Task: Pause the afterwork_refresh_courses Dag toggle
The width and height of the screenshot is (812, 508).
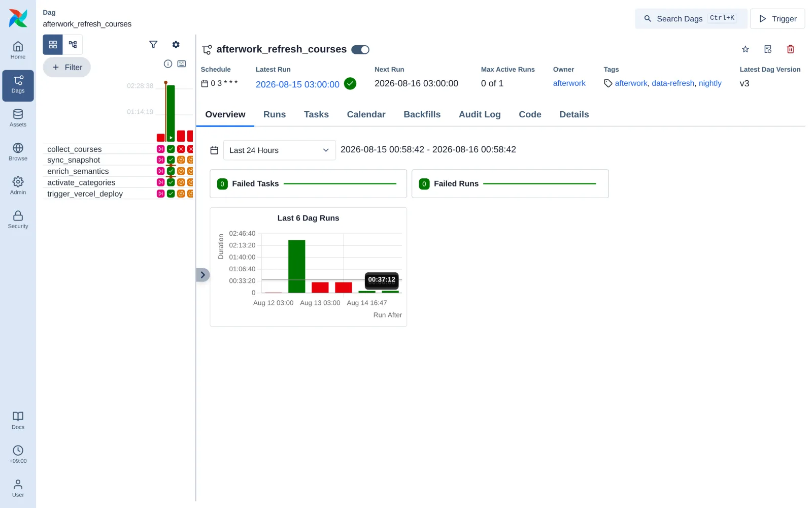Action: coord(360,49)
